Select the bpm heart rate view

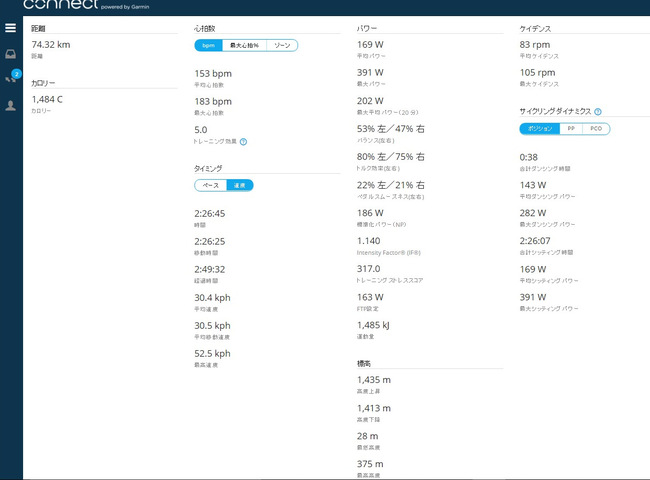tap(209, 45)
